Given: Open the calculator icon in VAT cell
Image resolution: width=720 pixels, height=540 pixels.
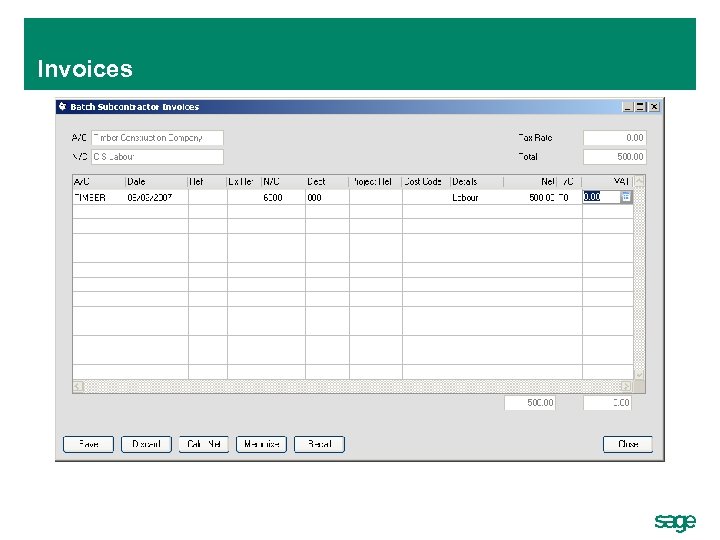Looking at the screenshot, I should tap(626, 197).
